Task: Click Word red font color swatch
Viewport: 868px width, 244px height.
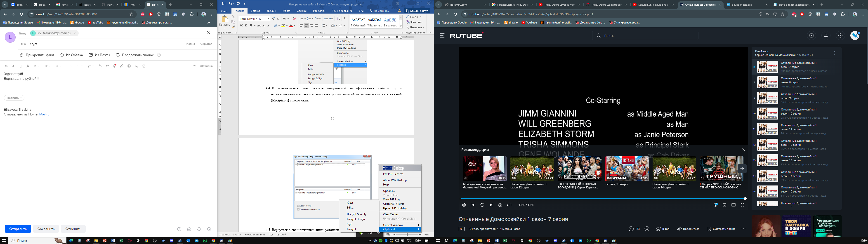Action: (291, 26)
